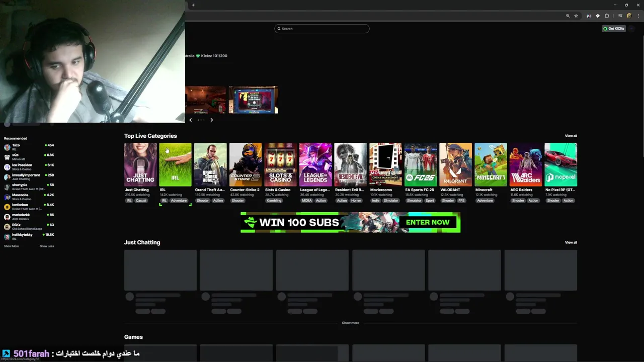The width and height of the screenshot is (644, 362).
Task: Click the browser zoom magnifier icon
Action: (x=568, y=16)
